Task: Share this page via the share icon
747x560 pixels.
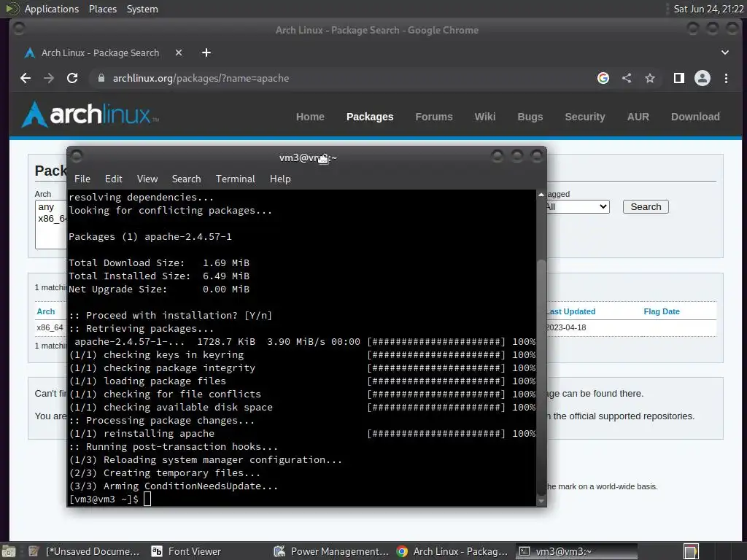Action: pos(627,78)
